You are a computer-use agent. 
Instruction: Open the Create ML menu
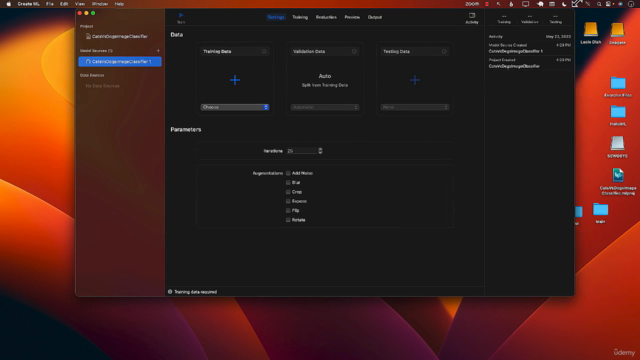coord(28,4)
